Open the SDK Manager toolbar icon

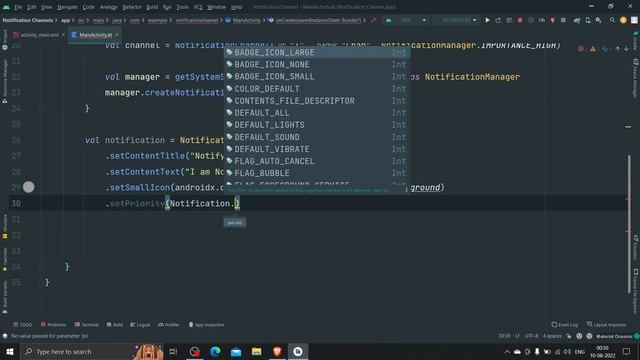point(598,20)
